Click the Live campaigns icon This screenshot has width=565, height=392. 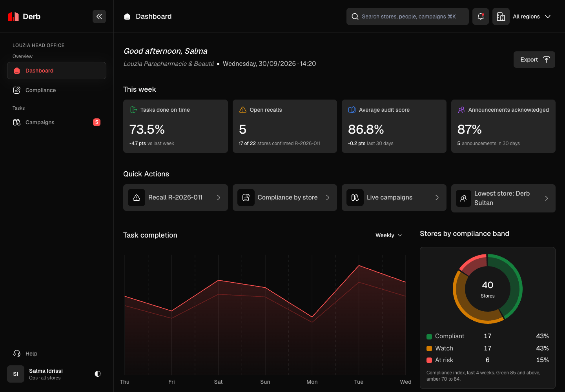click(x=355, y=198)
